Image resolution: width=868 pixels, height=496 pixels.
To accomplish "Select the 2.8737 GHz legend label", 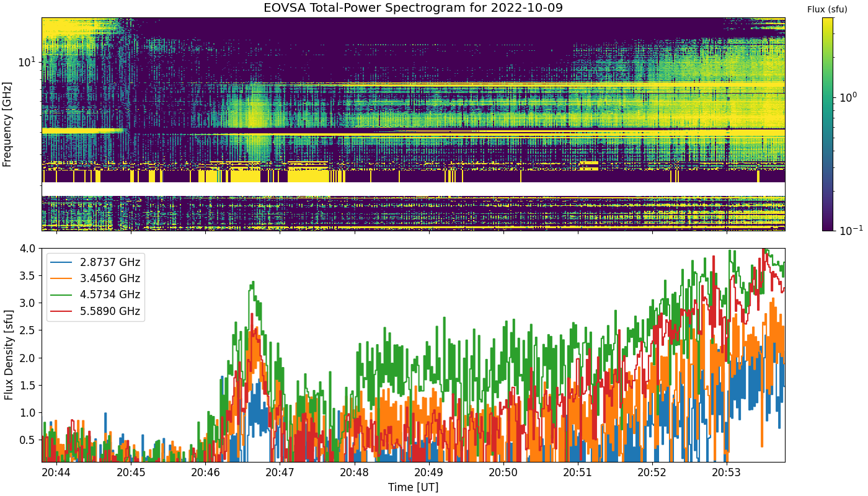I will click(110, 262).
